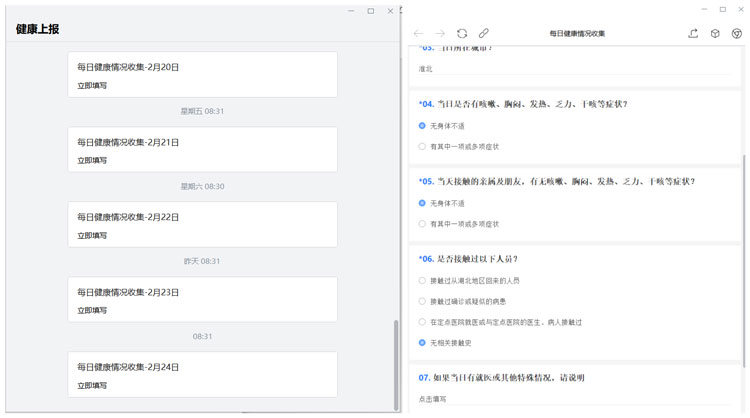Screen dimensions: 750x418
Task: Click 立即填写 on the 2月20日 card
Action: click(x=92, y=86)
